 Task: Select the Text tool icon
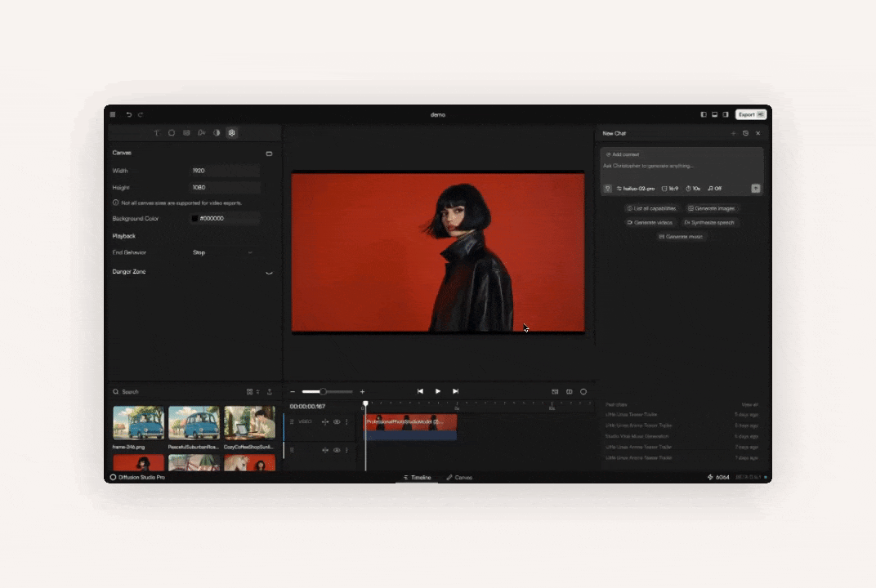click(x=156, y=133)
